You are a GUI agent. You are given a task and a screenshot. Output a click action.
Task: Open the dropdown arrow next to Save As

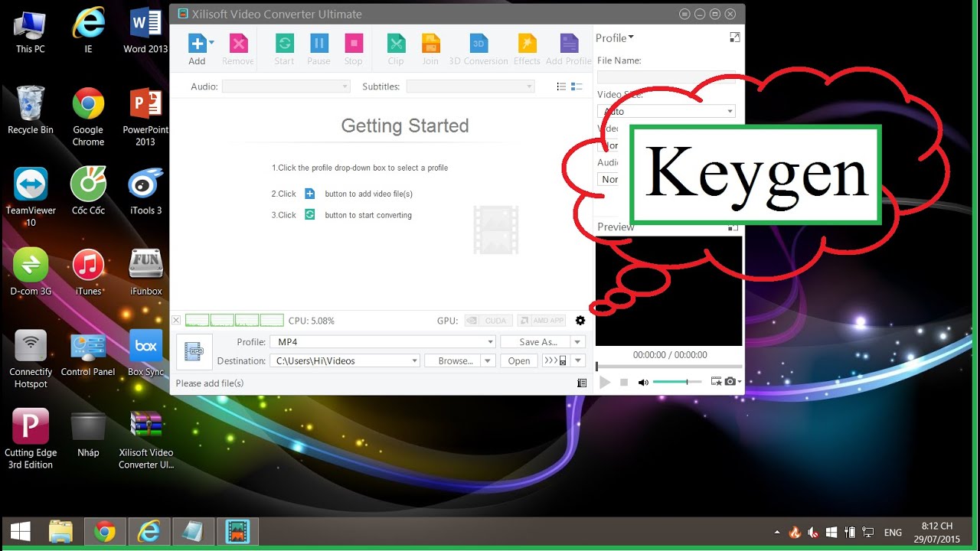pos(578,342)
